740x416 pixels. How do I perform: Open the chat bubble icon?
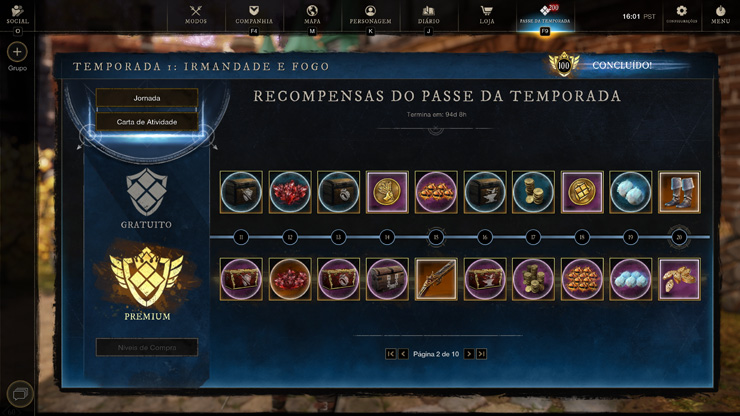point(20,394)
